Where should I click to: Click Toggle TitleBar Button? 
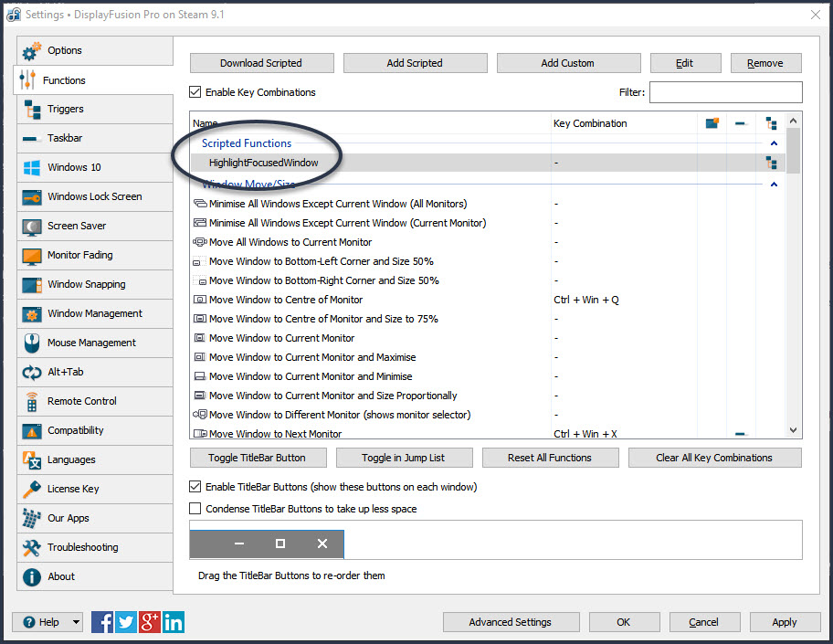[x=258, y=458]
